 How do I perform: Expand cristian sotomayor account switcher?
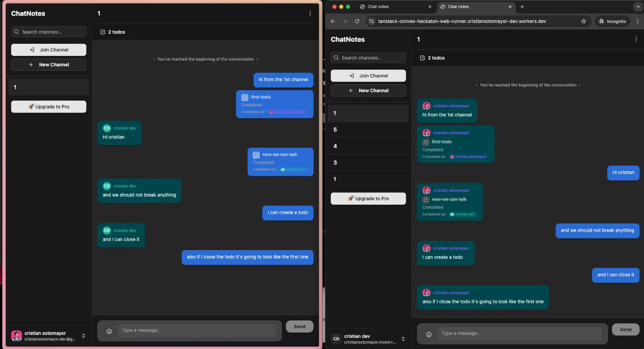(84, 336)
